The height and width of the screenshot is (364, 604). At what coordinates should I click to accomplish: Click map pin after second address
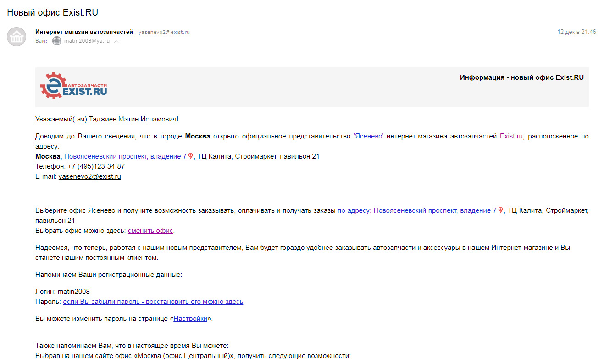tap(501, 210)
